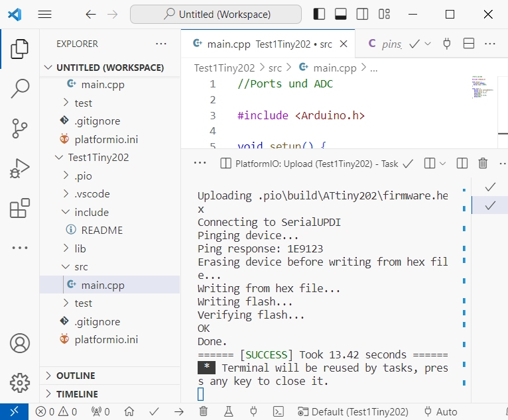Toggle the Secondary Side Bar layout button
Image resolution: width=508 pixels, height=420 pixels.
pos(362,14)
